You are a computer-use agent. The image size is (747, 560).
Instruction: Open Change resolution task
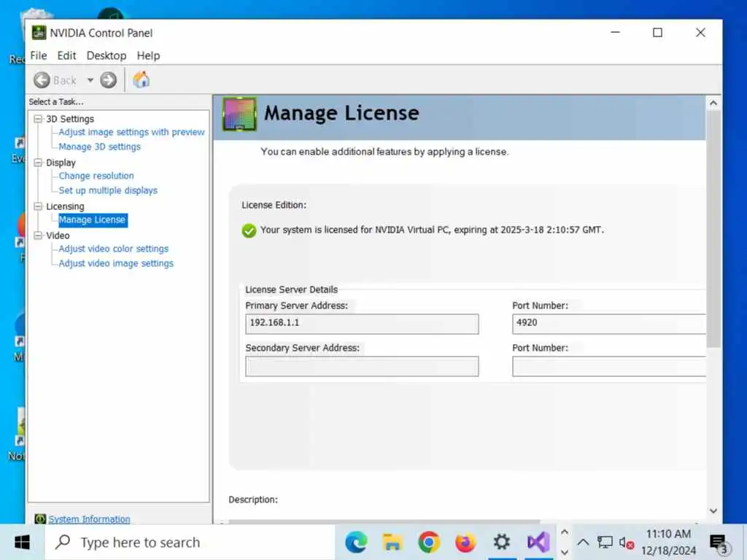[96, 176]
